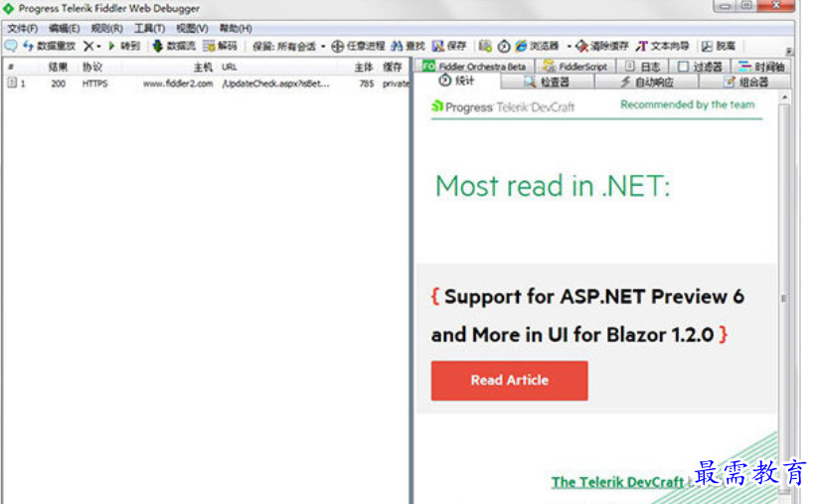Click the 785 body size cell
The width and height of the screenshot is (815, 504).
pos(367,84)
